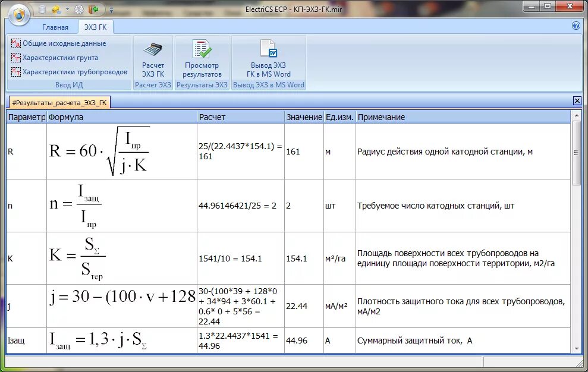Viewport: 588px width, 372px height.
Task: Minimize the ElectriCS ECP window
Action: [x=532, y=7]
